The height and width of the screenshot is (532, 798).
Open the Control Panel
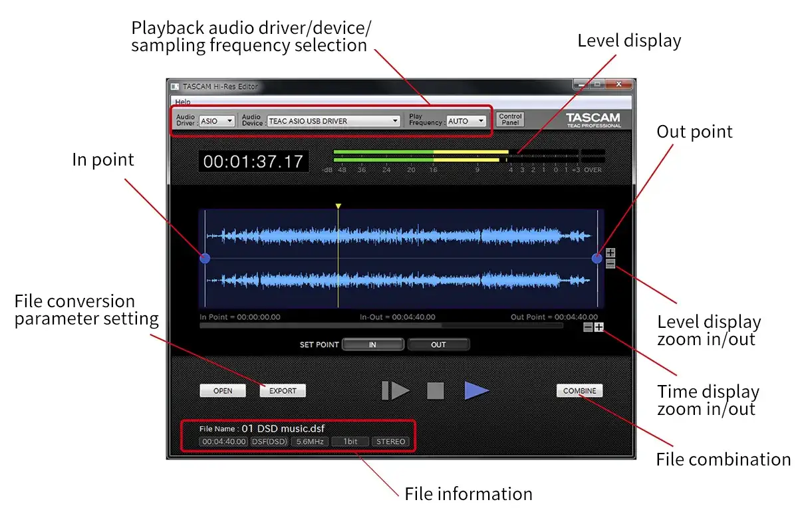click(x=509, y=120)
